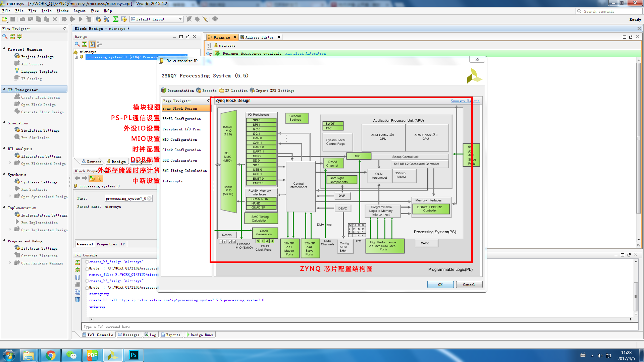Image resolution: width=644 pixels, height=362 pixels.
Task: Click OK in Re-customize IP dialog
Action: pyautogui.click(x=440, y=285)
